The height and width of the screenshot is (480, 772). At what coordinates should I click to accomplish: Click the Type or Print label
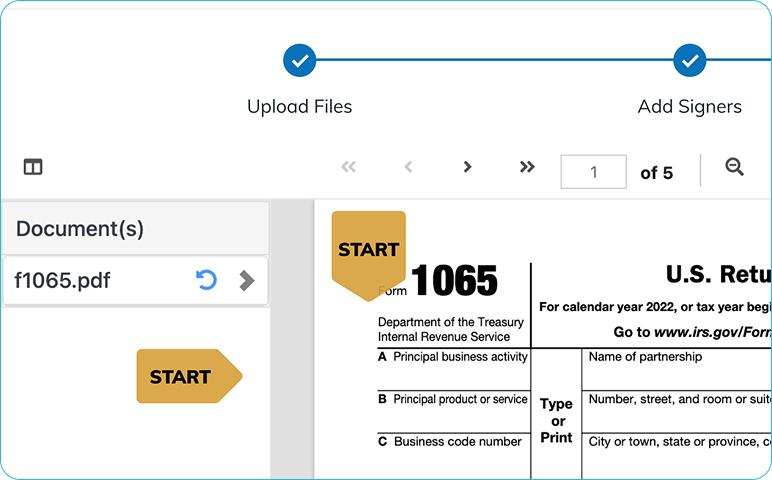coord(556,420)
